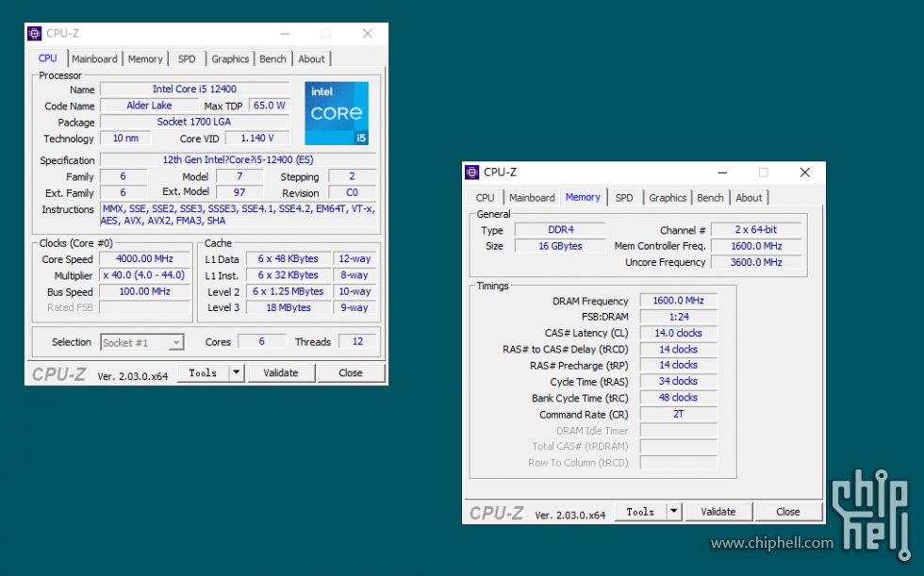Click CAS# Latency value '14.0 clocks'
924x576 pixels.
click(678, 333)
